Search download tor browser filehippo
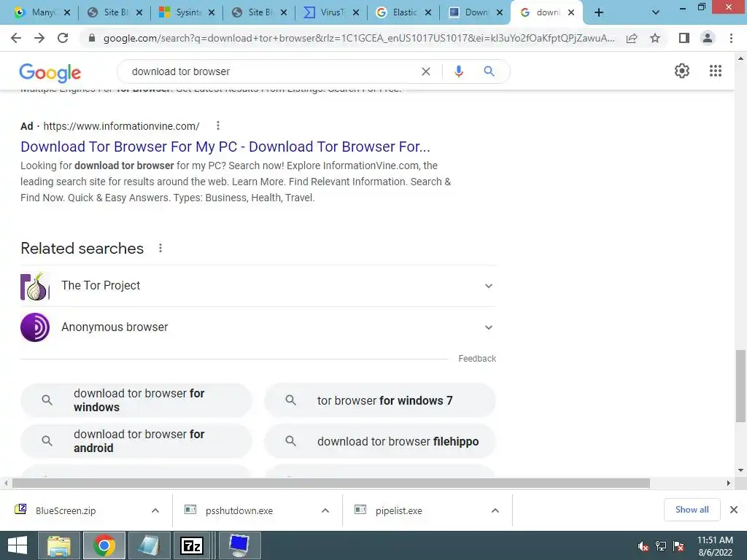This screenshot has height=560, width=747. coord(379,441)
